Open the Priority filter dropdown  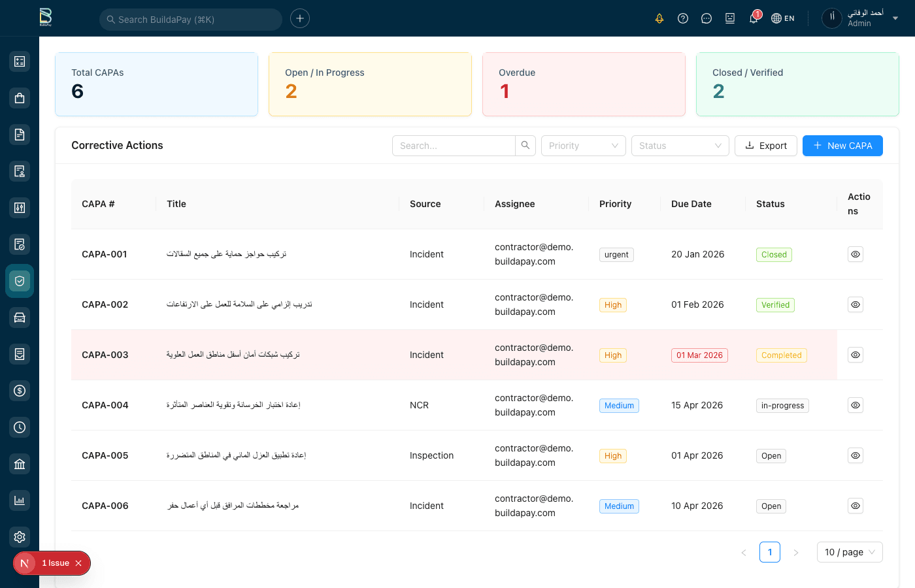pos(583,146)
